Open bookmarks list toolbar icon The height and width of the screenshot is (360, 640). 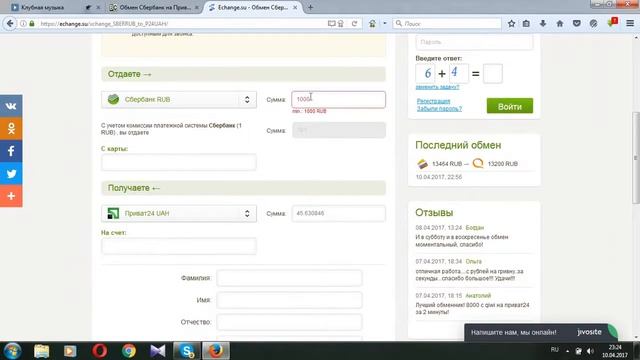526,24
